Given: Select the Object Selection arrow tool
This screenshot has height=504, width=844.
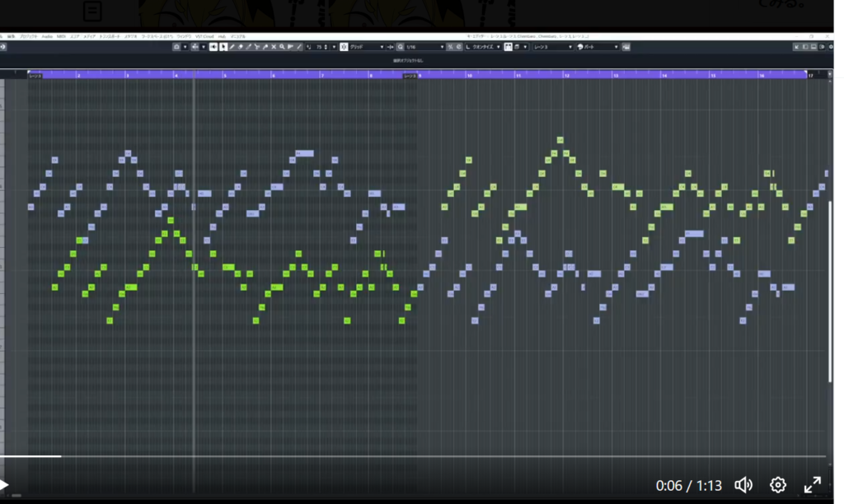Looking at the screenshot, I should [x=223, y=47].
